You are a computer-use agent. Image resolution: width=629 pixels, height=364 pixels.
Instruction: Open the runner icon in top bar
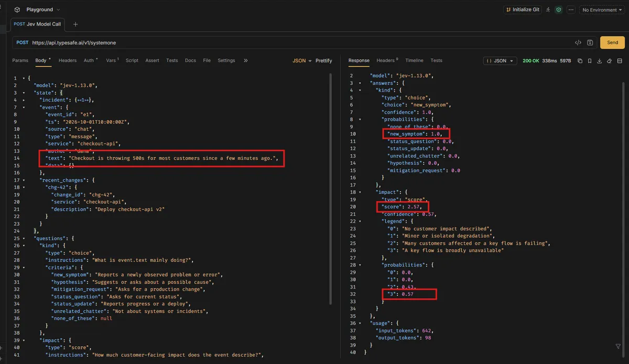pos(548,9)
